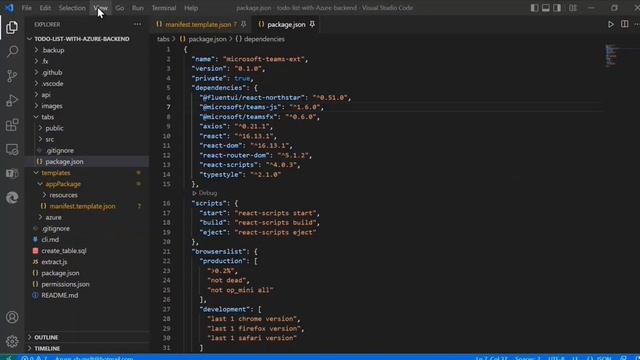Open the Manage gear icon

(12, 341)
